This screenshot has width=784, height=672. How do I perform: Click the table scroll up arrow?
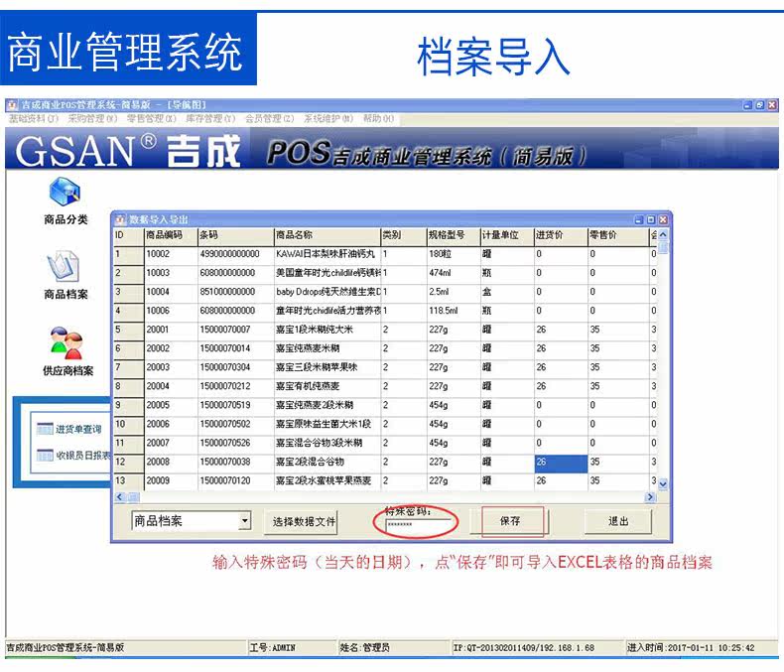(x=663, y=234)
